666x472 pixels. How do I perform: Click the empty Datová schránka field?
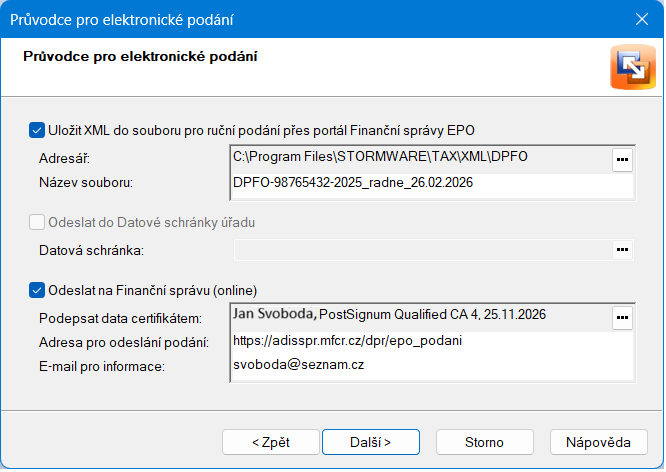pos(421,249)
